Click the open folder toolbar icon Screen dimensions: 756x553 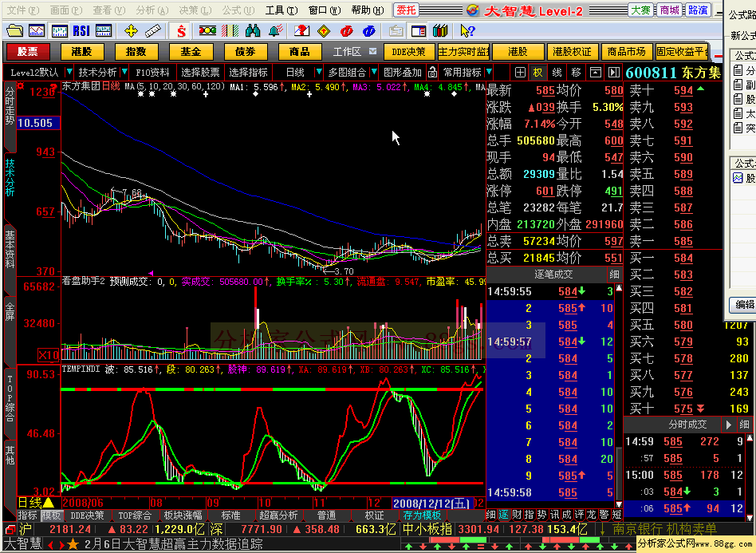point(14,31)
